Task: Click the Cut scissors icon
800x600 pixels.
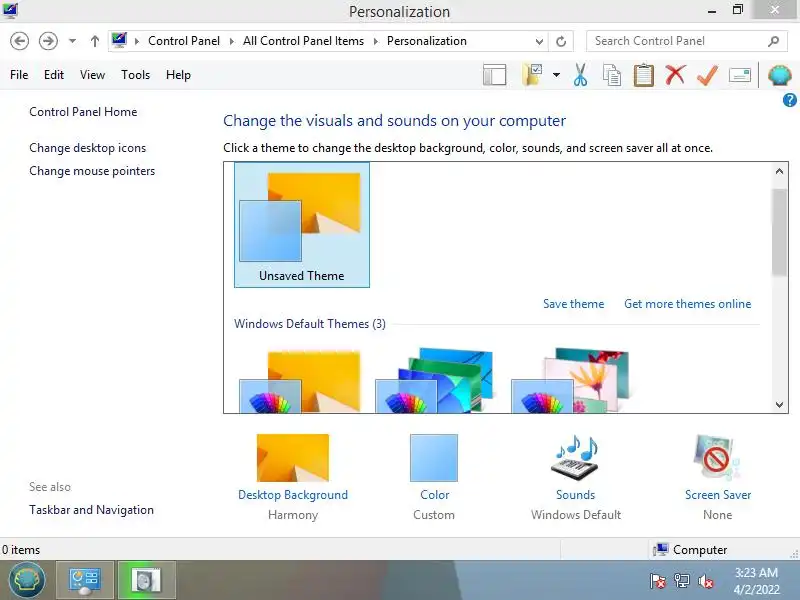Action: (580, 74)
